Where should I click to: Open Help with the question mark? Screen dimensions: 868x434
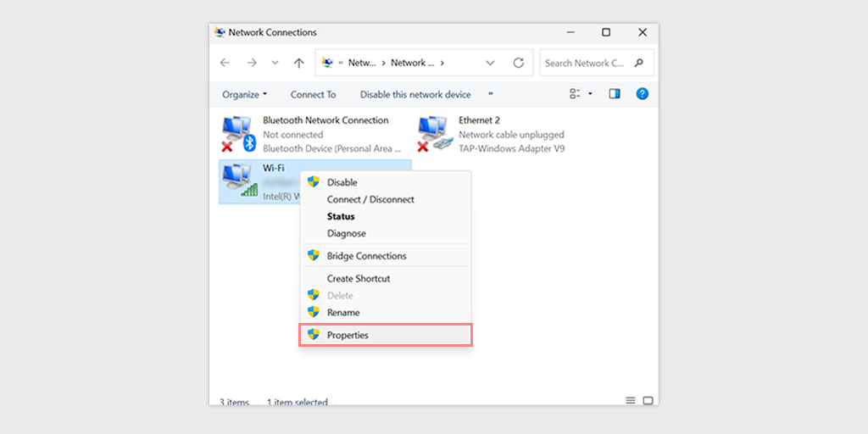[643, 94]
